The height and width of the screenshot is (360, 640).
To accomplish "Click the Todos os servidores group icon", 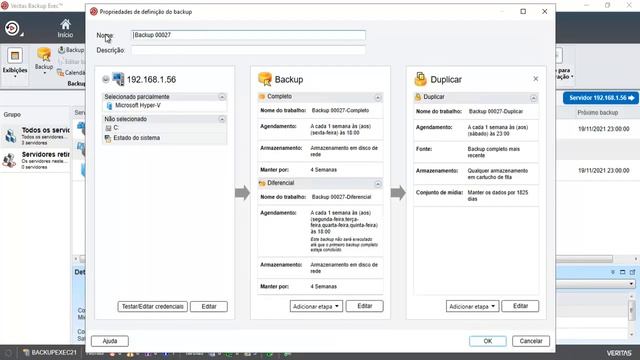I will coord(10,136).
